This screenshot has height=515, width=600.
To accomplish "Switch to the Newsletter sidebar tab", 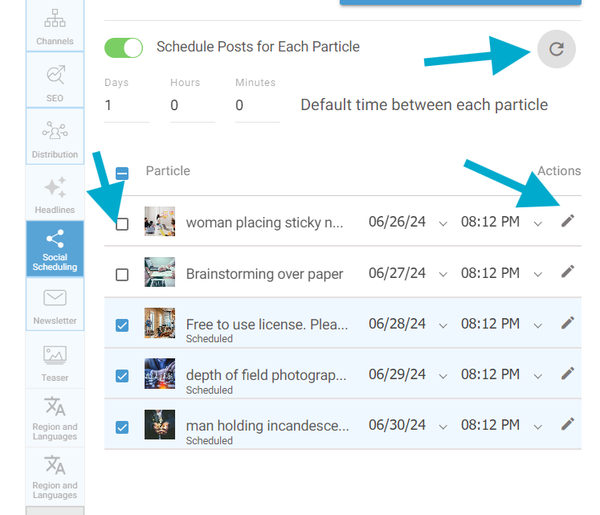I will point(55,306).
